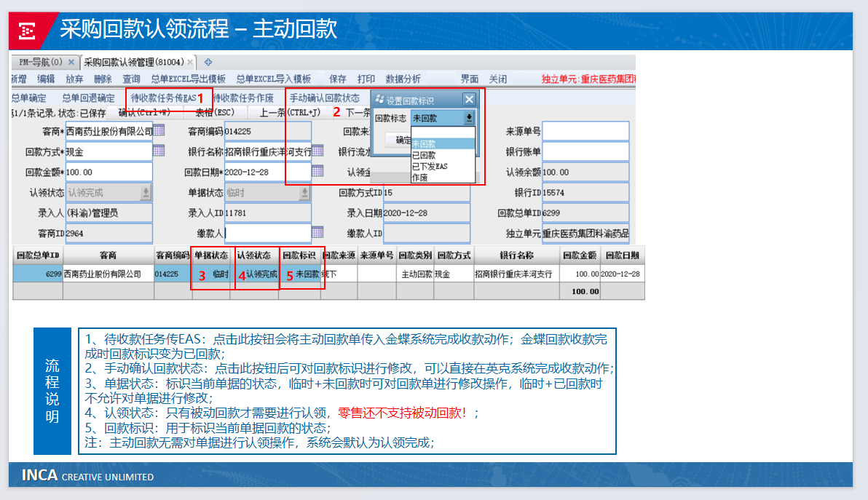Click the 新增 menu item
The height and width of the screenshot is (500, 868).
18,79
